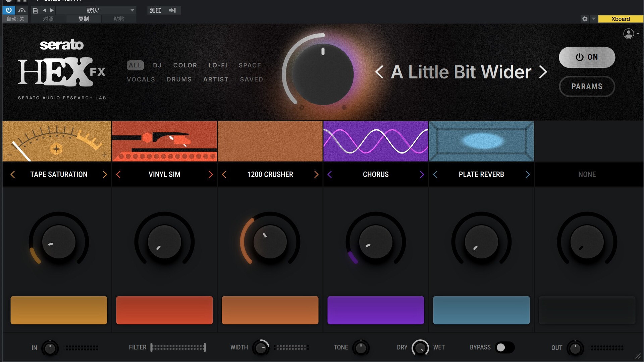Click the 1200 Crusher amount knob
Image resolution: width=644 pixels, height=362 pixels.
270,242
